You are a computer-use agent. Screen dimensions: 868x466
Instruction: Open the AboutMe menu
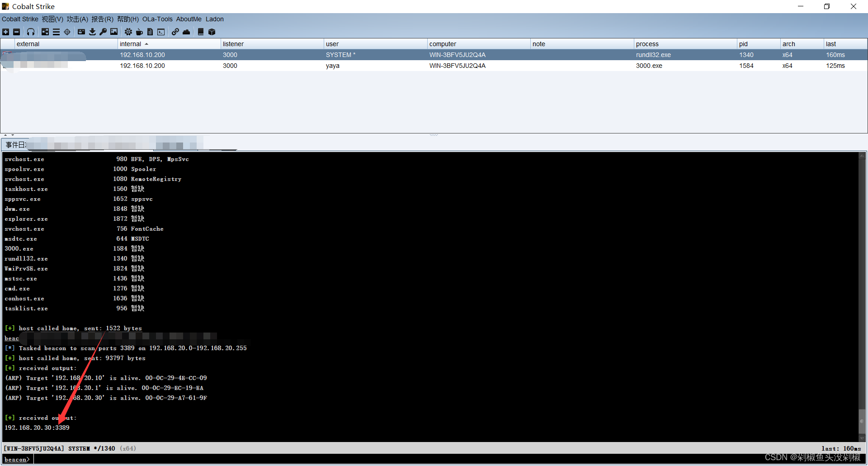pos(189,19)
